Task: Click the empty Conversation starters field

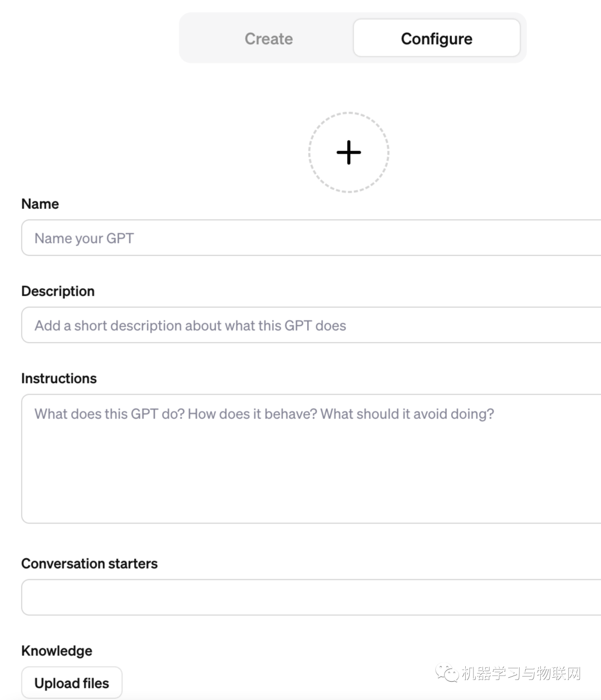Action: coord(311,597)
